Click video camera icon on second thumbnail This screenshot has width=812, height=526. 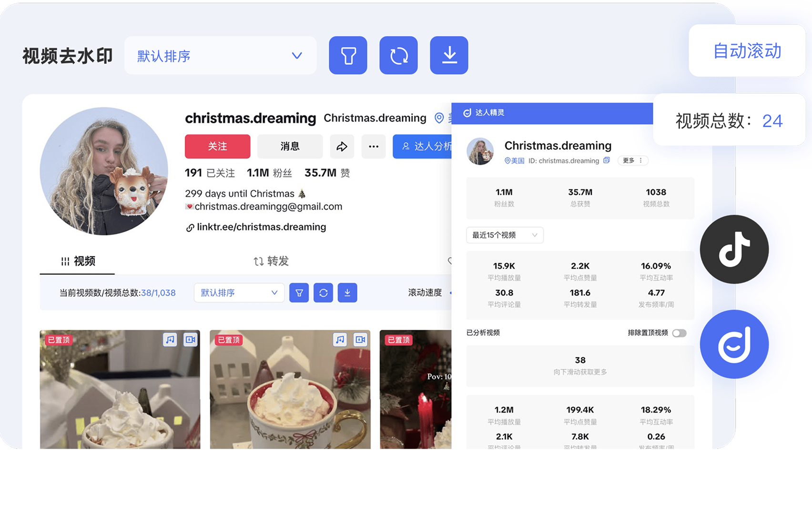click(x=360, y=340)
